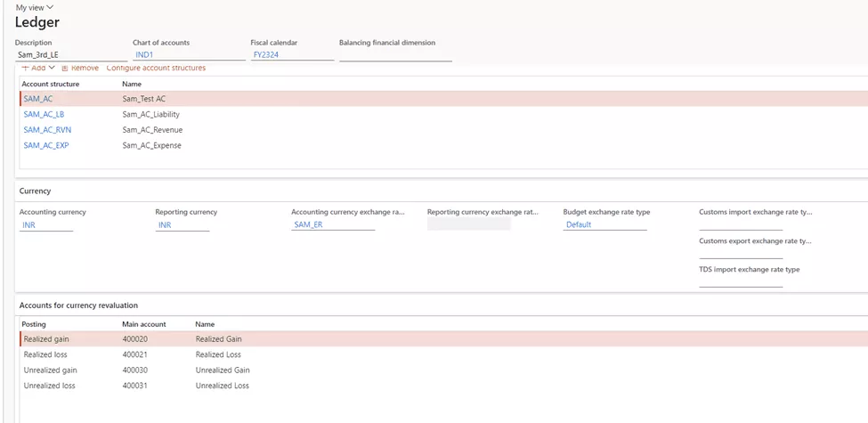
Task: Select the SAM_AC_RVN account structure
Action: click(47, 130)
